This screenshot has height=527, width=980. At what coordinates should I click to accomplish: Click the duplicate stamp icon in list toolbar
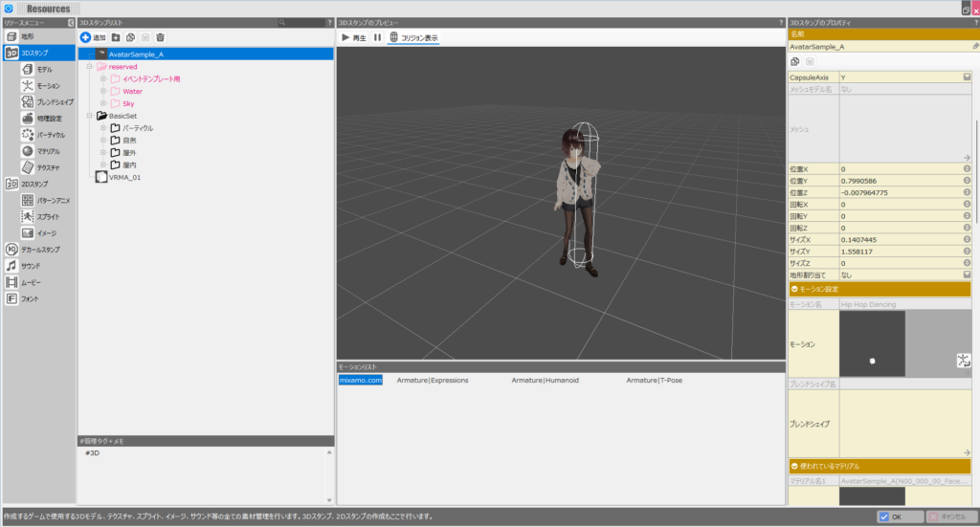[130, 36]
